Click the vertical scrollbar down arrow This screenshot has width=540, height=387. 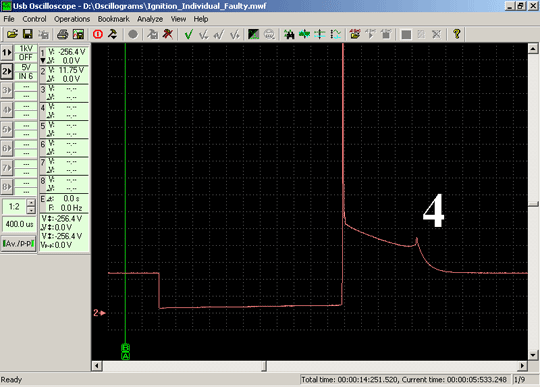point(533,355)
